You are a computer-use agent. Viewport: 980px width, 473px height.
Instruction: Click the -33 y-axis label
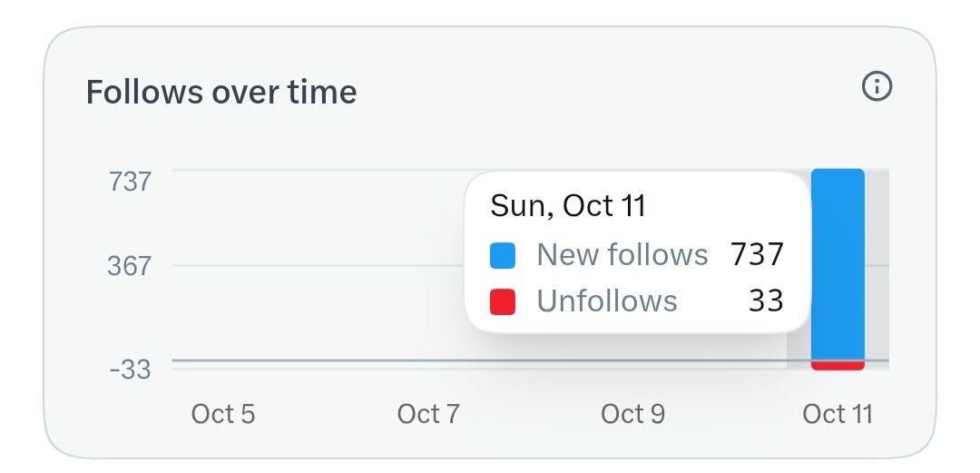(x=131, y=370)
